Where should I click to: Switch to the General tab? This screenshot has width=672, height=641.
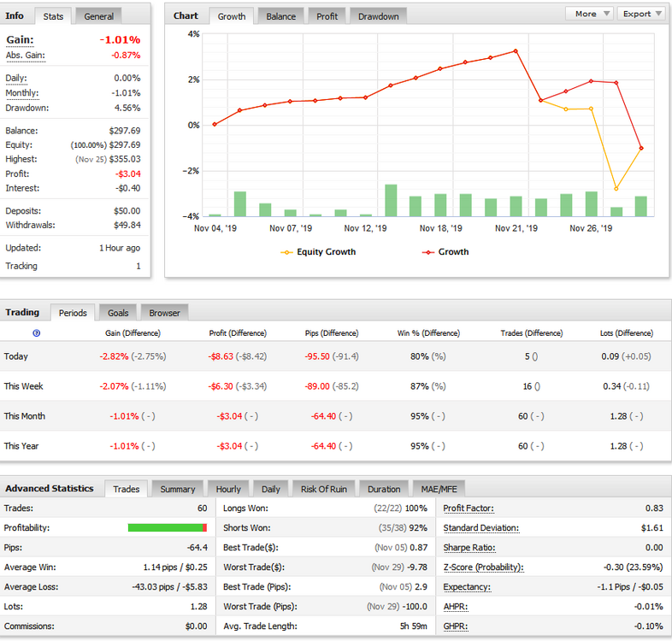[98, 16]
